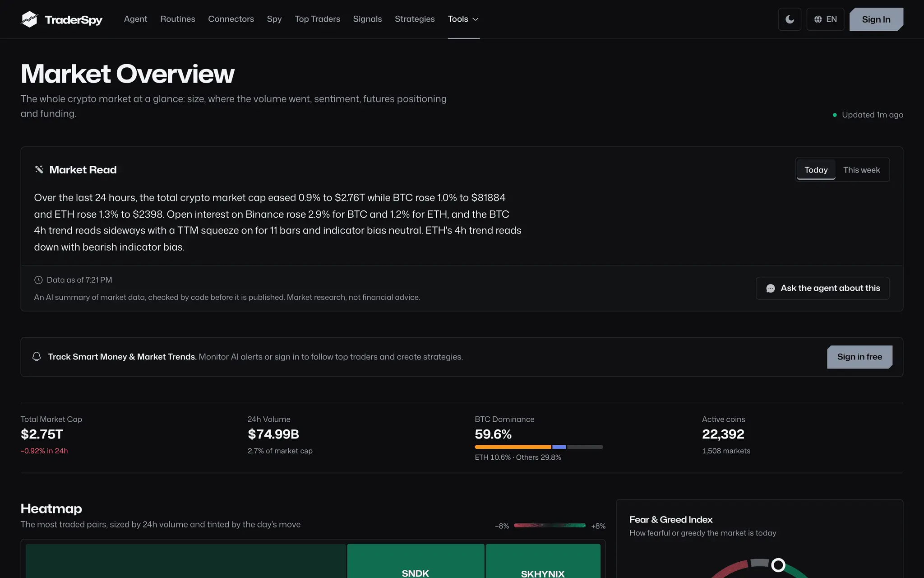924x578 pixels.
Task: Select the Today tab in Market Read
Action: click(x=816, y=170)
